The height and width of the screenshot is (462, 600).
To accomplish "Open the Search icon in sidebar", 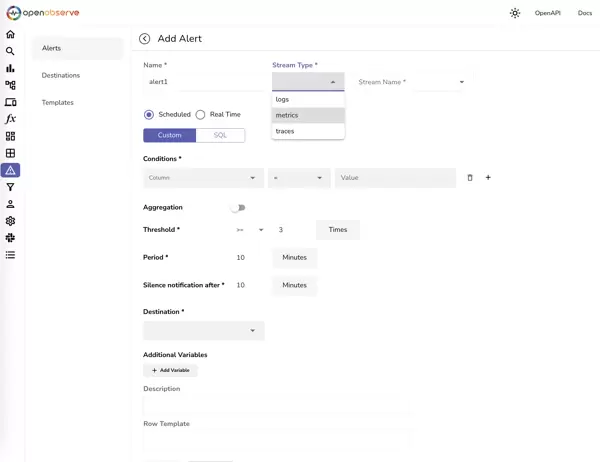I will [10, 51].
